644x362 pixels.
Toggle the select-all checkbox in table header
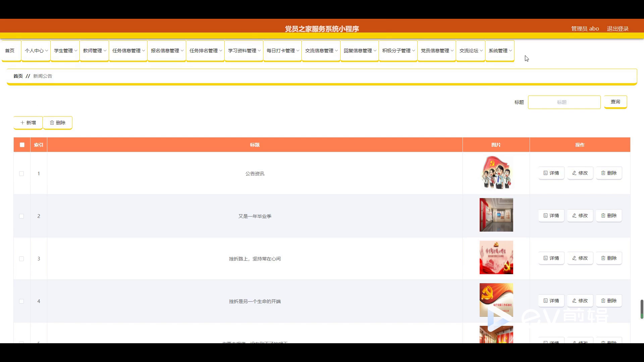pyautogui.click(x=22, y=145)
